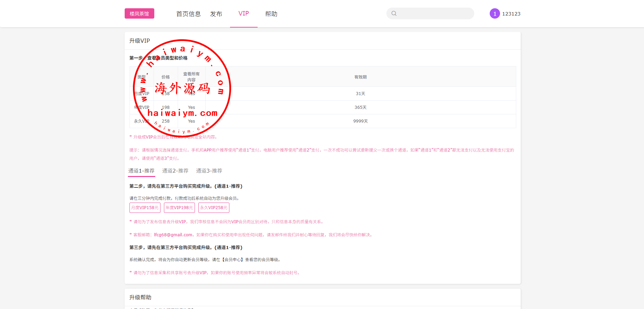This screenshot has width=644, height=309.
Task: Choose the 年度VIP198元 purchase button
Action: point(179,208)
